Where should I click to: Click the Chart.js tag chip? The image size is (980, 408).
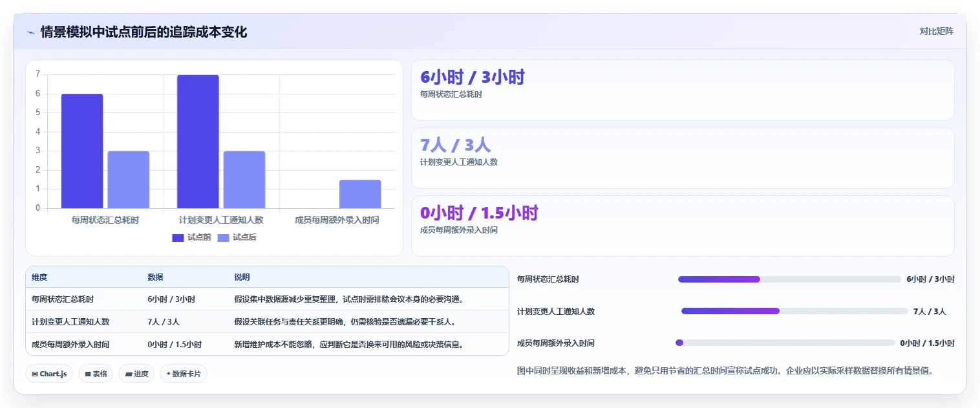(x=49, y=374)
